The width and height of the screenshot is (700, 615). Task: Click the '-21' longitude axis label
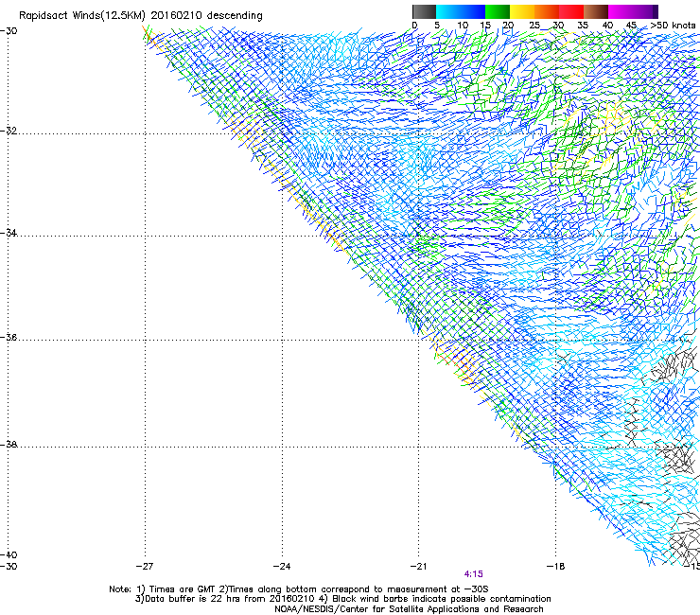[x=418, y=567]
